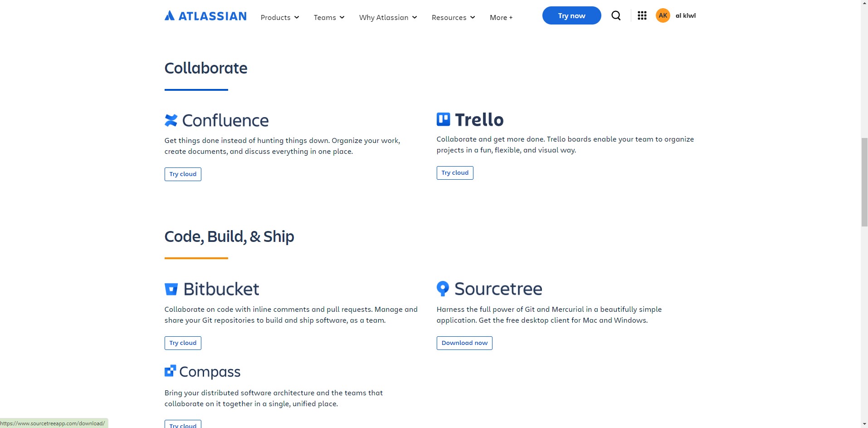Click Try cloud under Trello
868x428 pixels.
[x=455, y=173]
